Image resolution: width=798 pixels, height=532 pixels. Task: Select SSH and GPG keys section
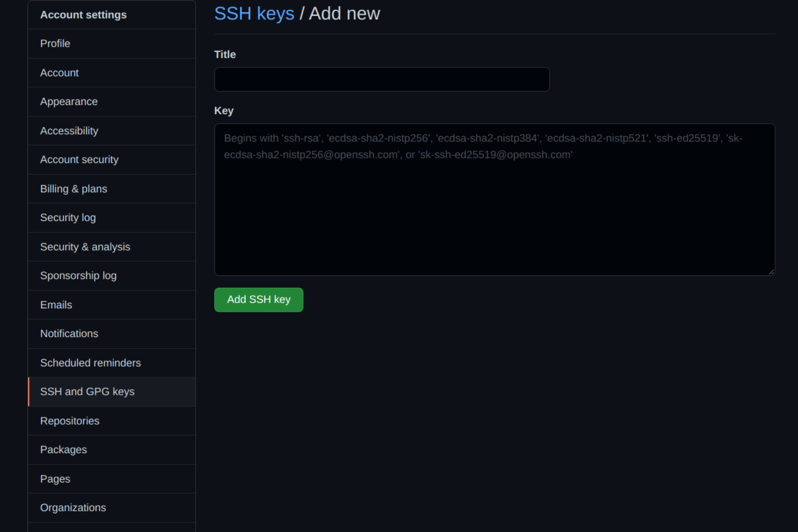(x=87, y=391)
